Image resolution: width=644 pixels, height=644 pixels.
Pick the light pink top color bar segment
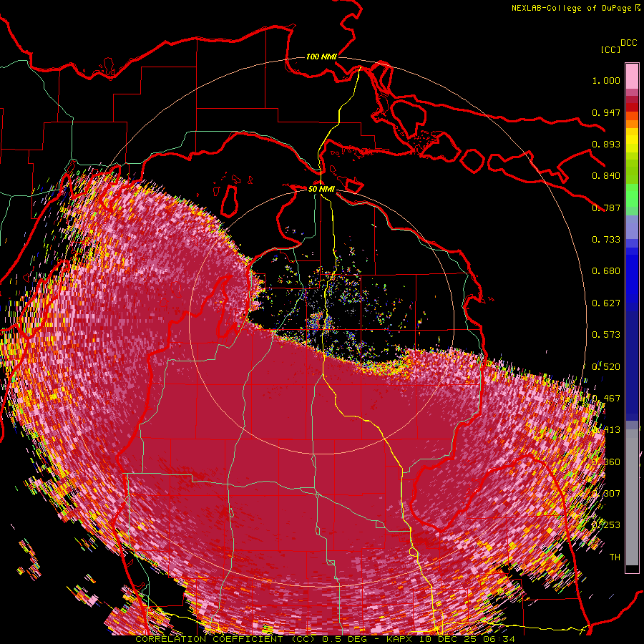[x=632, y=76]
